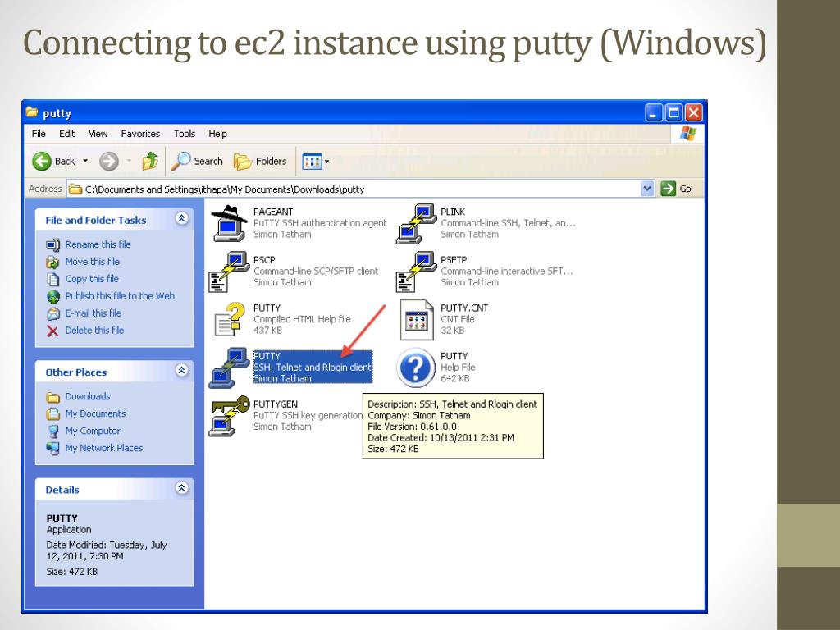Image resolution: width=840 pixels, height=630 pixels.
Task: Go to Downloads in Other Places
Action: click(x=87, y=396)
